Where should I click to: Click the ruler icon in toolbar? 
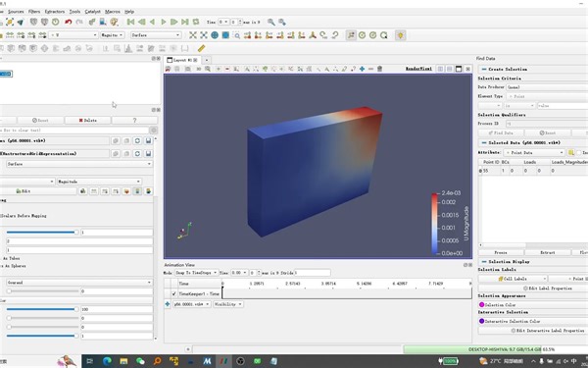pos(201,48)
